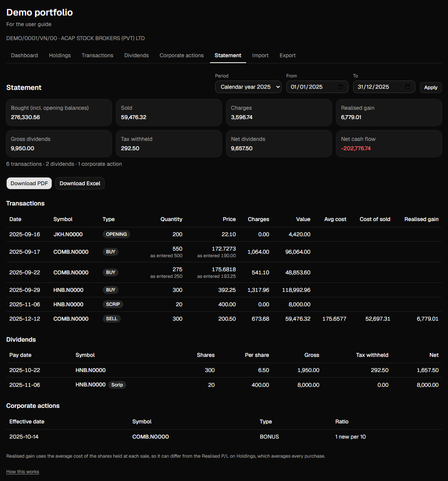Click the Gross dividends value 9,950.00

[x=23, y=148]
